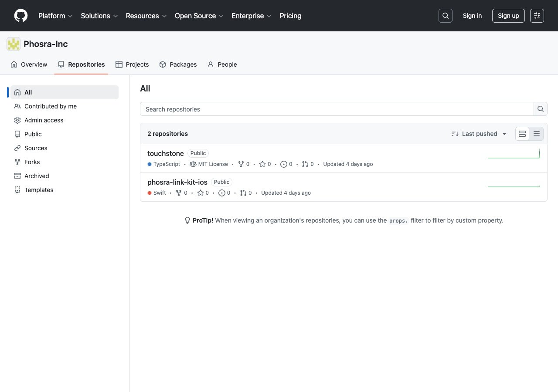Screen dimensions: 558x392
Task: View the touchstone activity sparkline graph
Action: coord(514,153)
